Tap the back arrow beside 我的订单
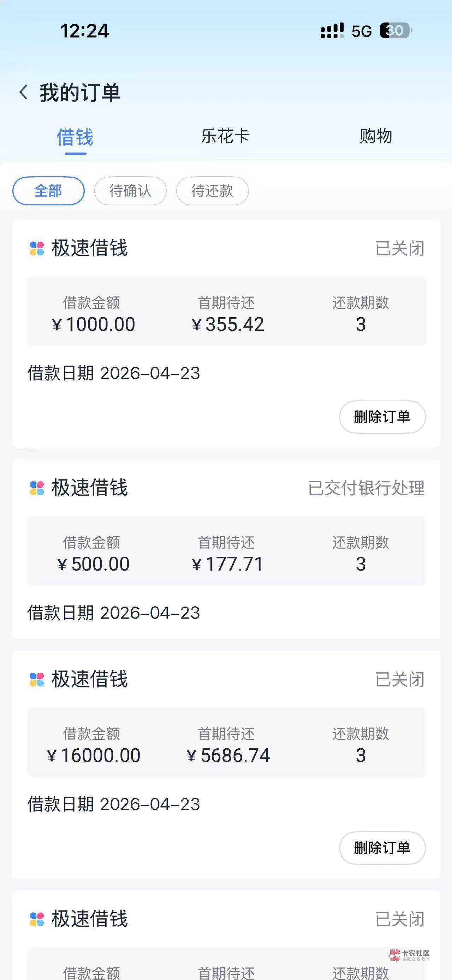 (x=24, y=93)
